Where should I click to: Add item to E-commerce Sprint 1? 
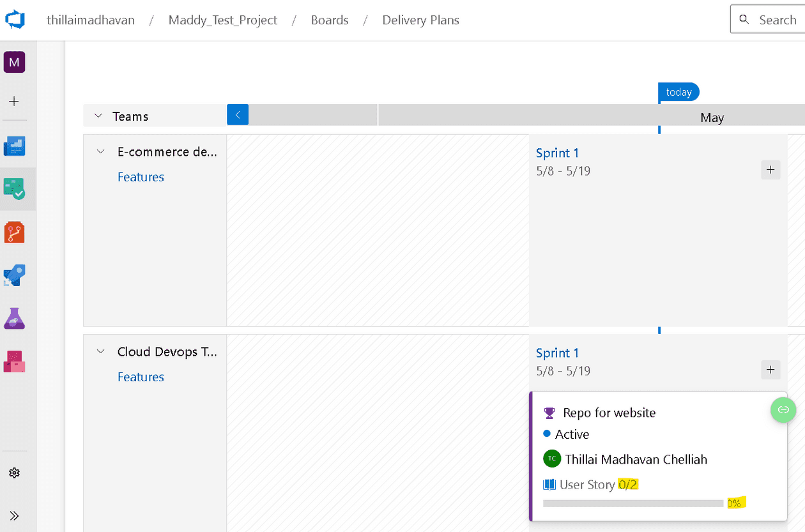[x=770, y=170]
